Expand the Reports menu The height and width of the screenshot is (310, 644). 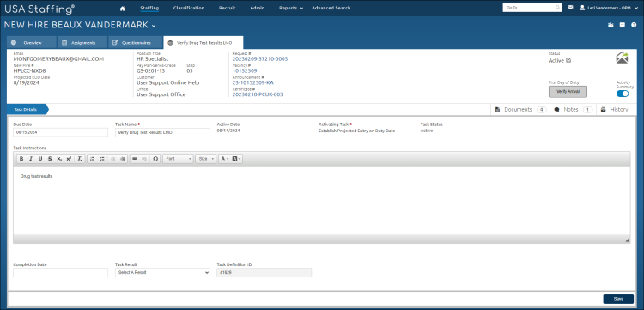(291, 8)
